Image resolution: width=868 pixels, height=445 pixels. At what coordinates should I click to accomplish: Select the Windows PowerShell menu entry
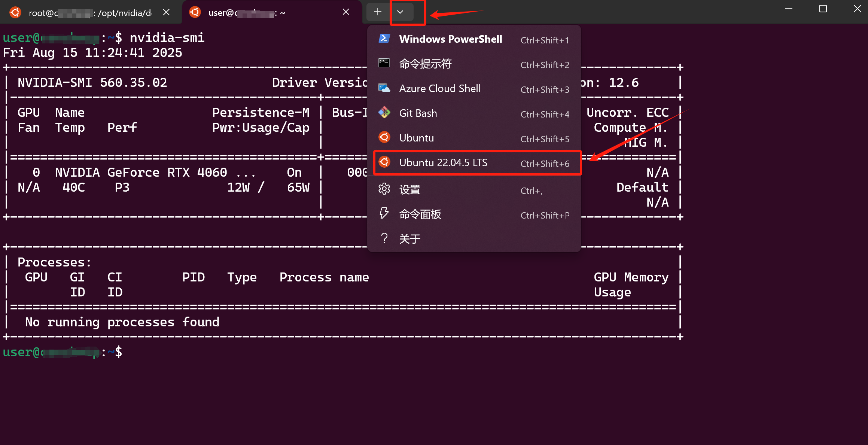click(x=451, y=39)
